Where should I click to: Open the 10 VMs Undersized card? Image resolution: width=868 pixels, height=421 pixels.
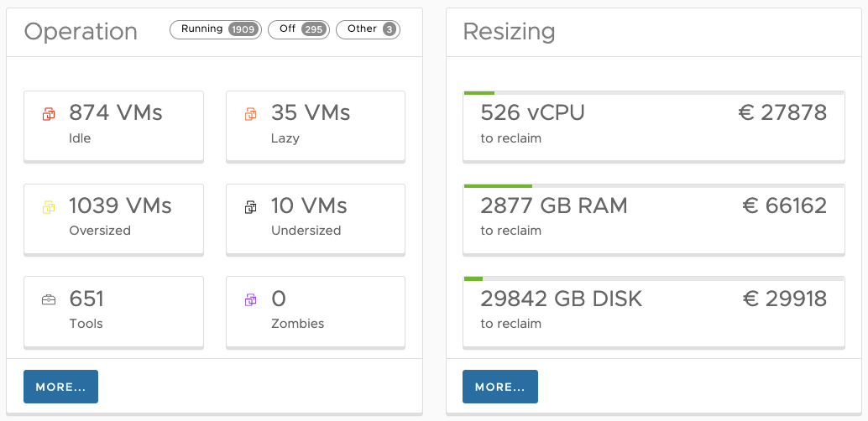(x=316, y=220)
